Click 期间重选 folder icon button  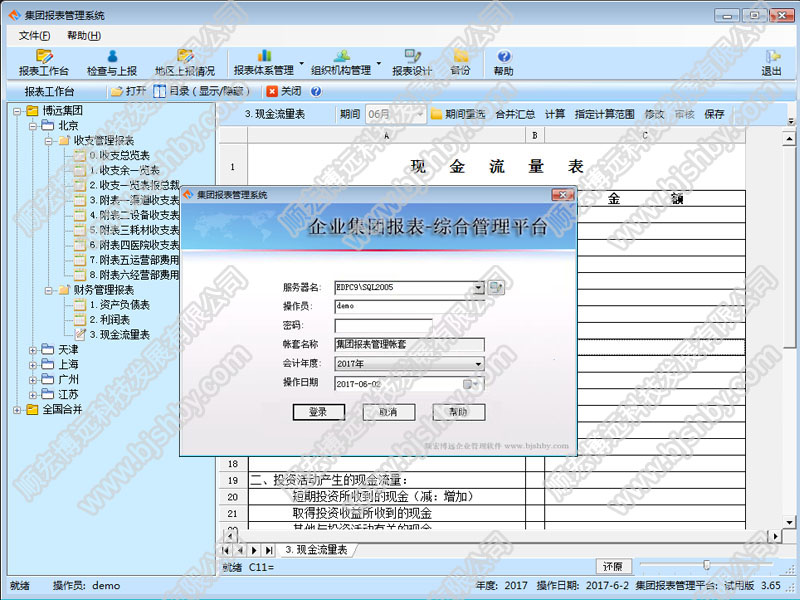458,114
